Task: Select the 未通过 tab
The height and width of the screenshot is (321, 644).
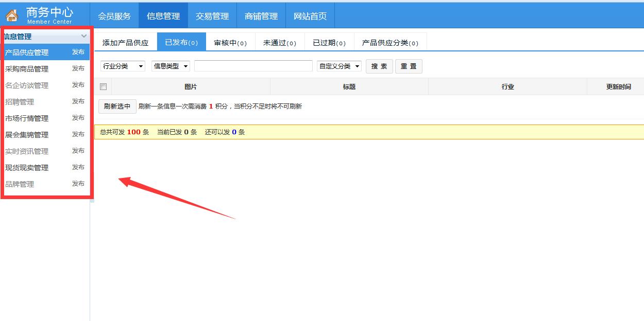Action: point(280,43)
